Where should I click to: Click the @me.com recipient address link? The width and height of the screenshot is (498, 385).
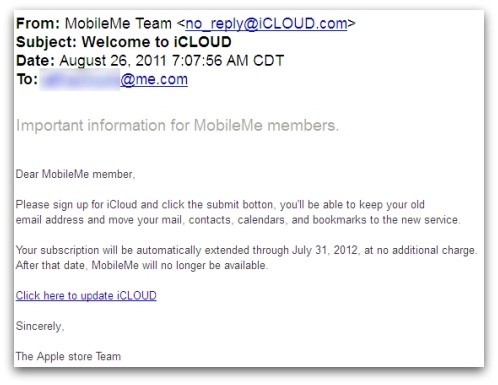pos(154,79)
